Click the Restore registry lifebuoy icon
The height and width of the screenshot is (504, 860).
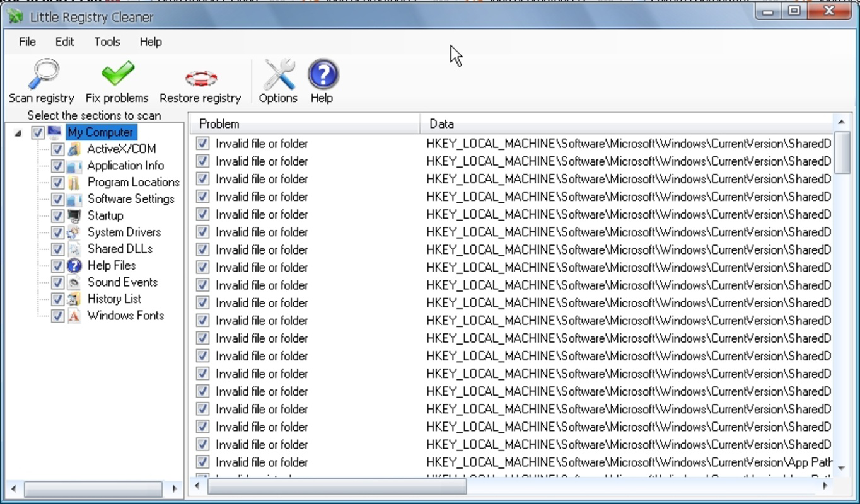201,79
